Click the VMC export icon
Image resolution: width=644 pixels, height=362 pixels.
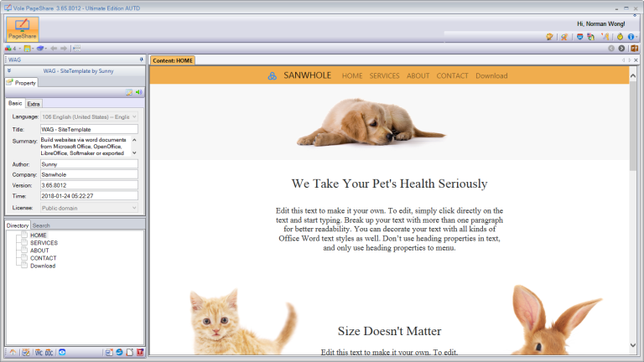pos(39,353)
